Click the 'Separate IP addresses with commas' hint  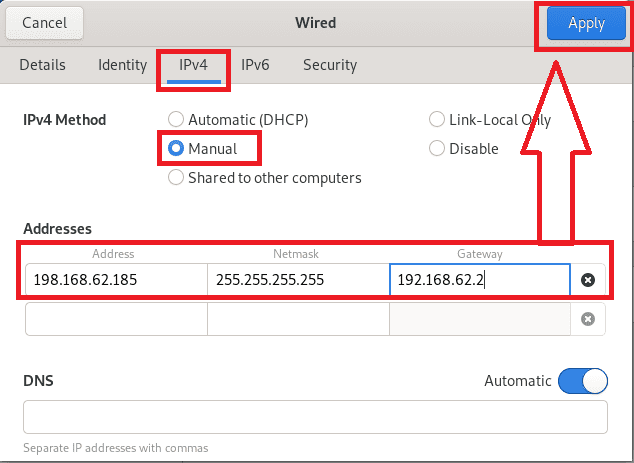click(x=116, y=448)
